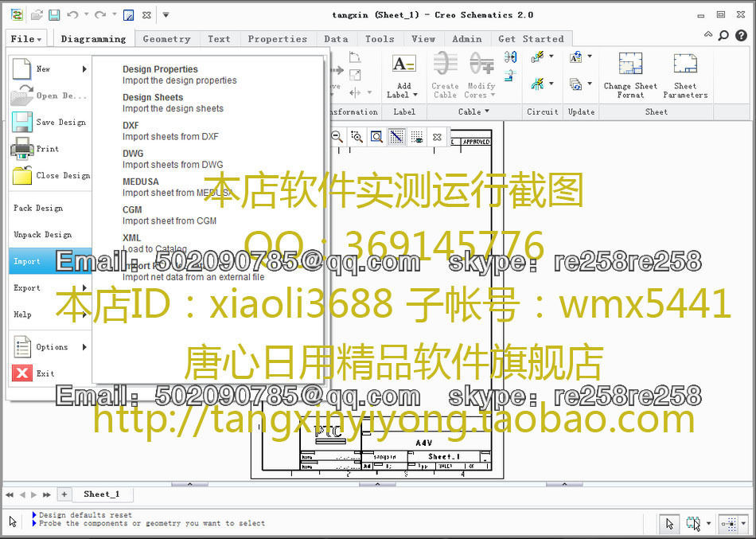The width and height of the screenshot is (756, 539).
Task: Click the Zoom Area icon in view toolbar
Action: (376, 137)
